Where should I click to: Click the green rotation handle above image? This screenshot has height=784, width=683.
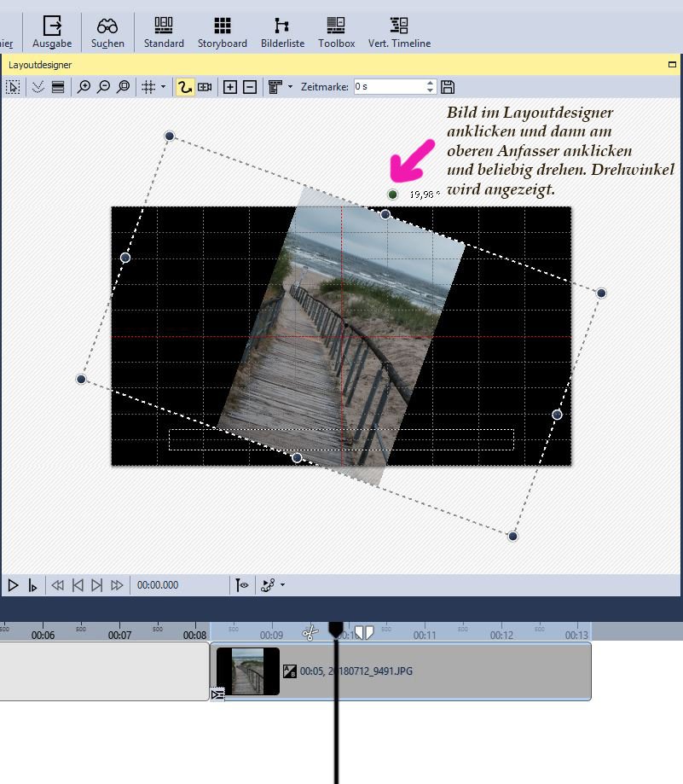[392, 195]
